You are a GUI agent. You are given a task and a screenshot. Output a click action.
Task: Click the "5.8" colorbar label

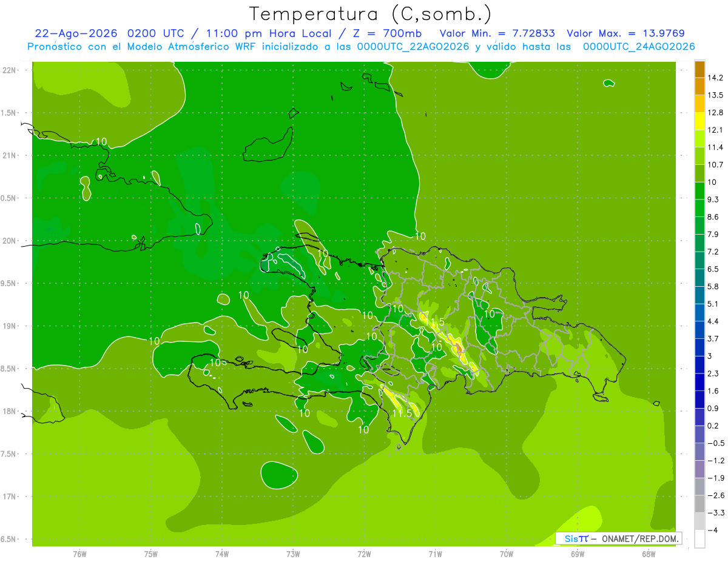pos(713,286)
